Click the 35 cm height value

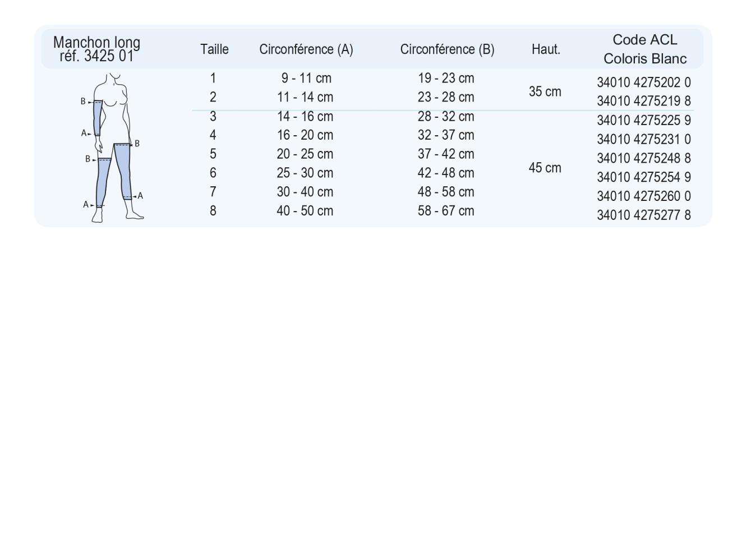tap(545, 91)
